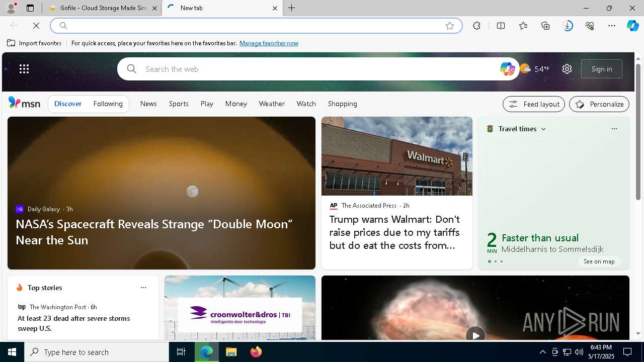Focus the browser address bar

(x=257, y=26)
